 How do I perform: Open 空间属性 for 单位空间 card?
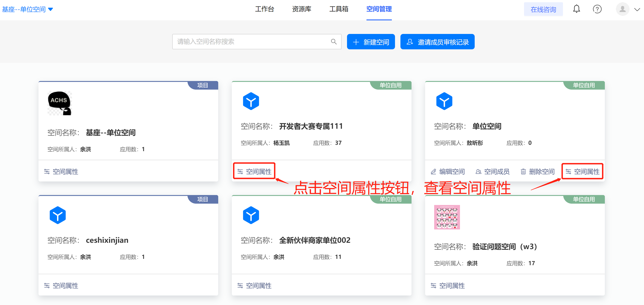click(582, 172)
